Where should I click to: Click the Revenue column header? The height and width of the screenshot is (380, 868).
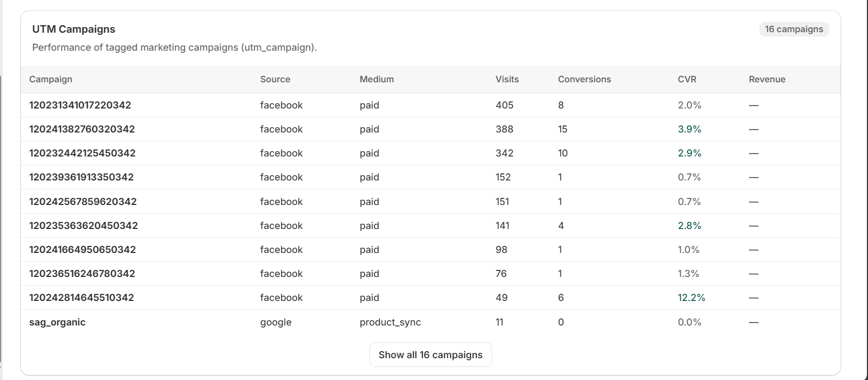(x=767, y=80)
